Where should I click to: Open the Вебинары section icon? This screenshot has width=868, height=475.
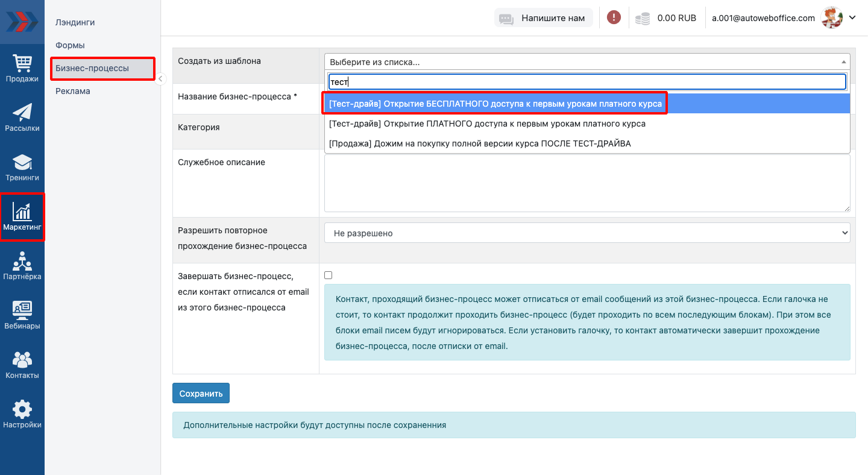22,315
